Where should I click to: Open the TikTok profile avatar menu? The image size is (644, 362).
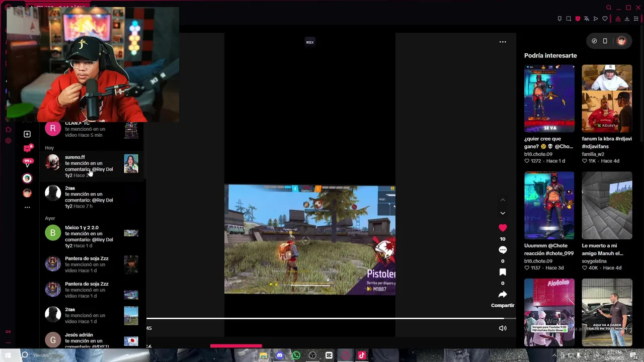pos(621,41)
